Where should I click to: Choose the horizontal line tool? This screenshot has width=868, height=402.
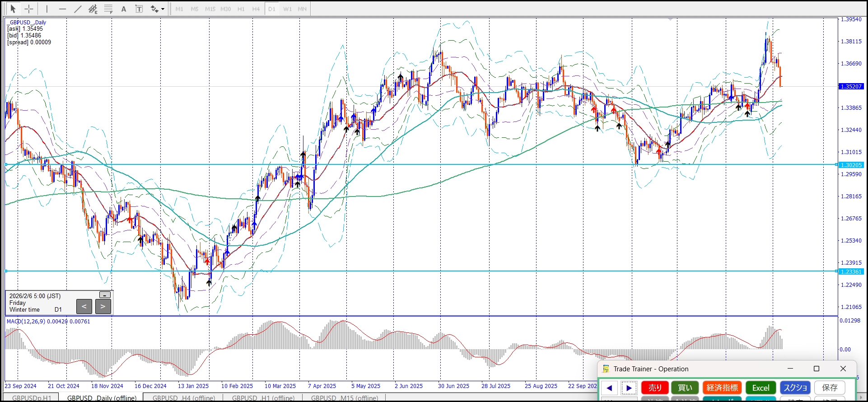pyautogui.click(x=62, y=9)
